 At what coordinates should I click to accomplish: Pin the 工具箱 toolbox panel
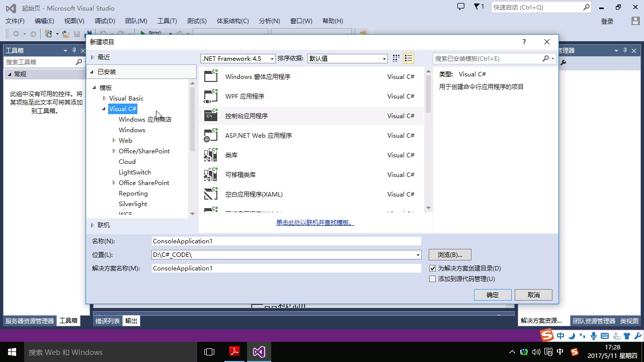(x=74, y=50)
